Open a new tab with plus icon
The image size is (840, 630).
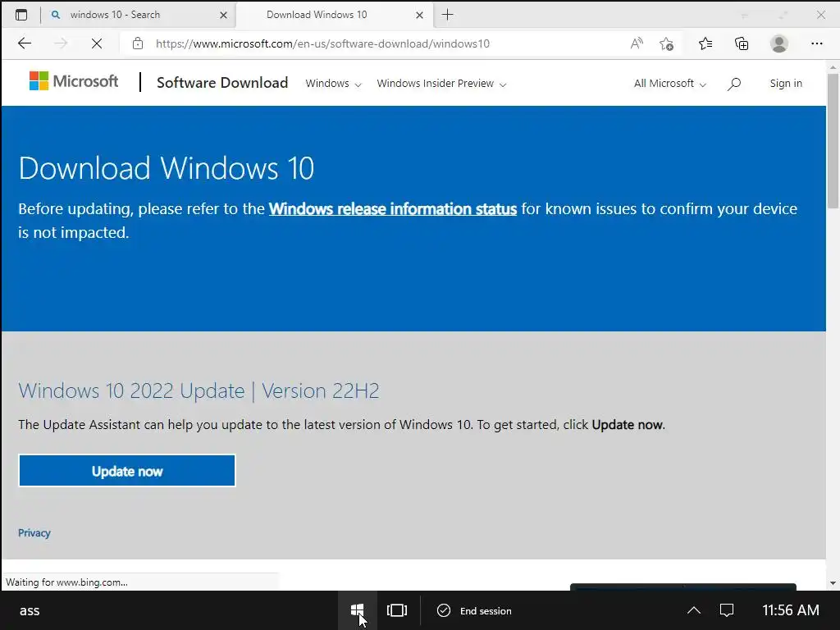click(447, 15)
